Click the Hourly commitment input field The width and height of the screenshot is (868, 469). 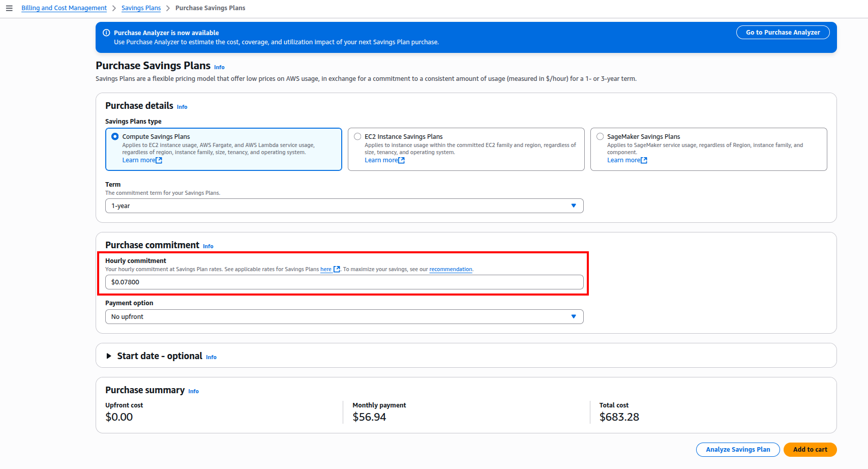[344, 282]
